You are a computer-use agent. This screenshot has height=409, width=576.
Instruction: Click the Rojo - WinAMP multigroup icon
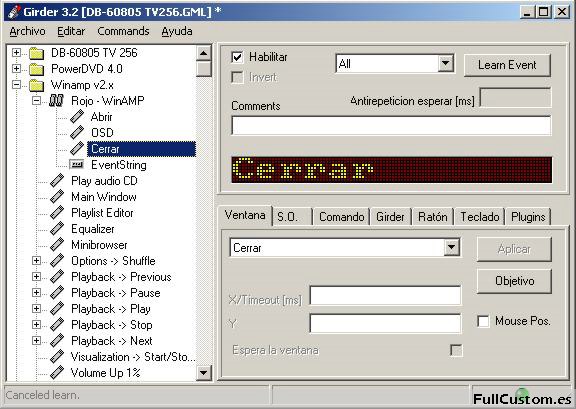(x=56, y=100)
